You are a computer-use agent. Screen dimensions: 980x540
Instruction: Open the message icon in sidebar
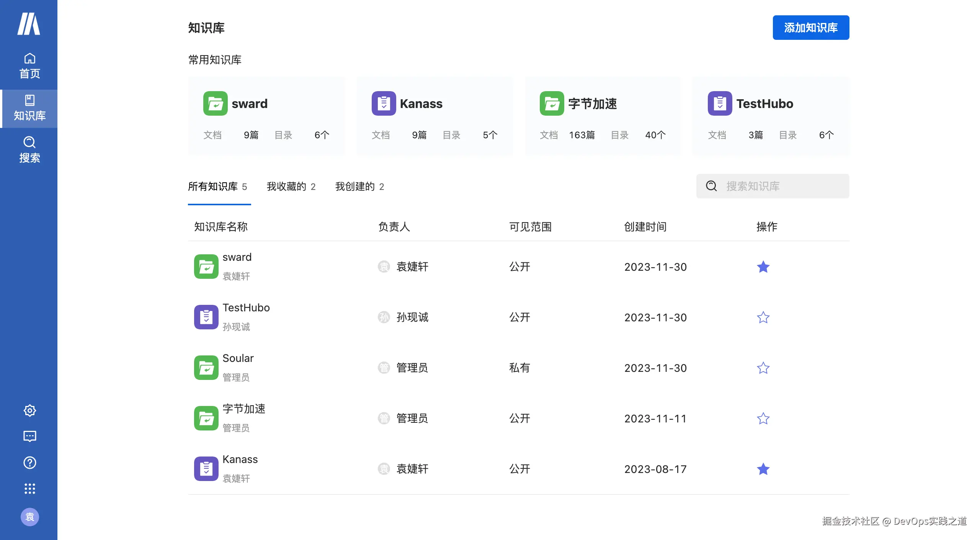click(x=29, y=436)
